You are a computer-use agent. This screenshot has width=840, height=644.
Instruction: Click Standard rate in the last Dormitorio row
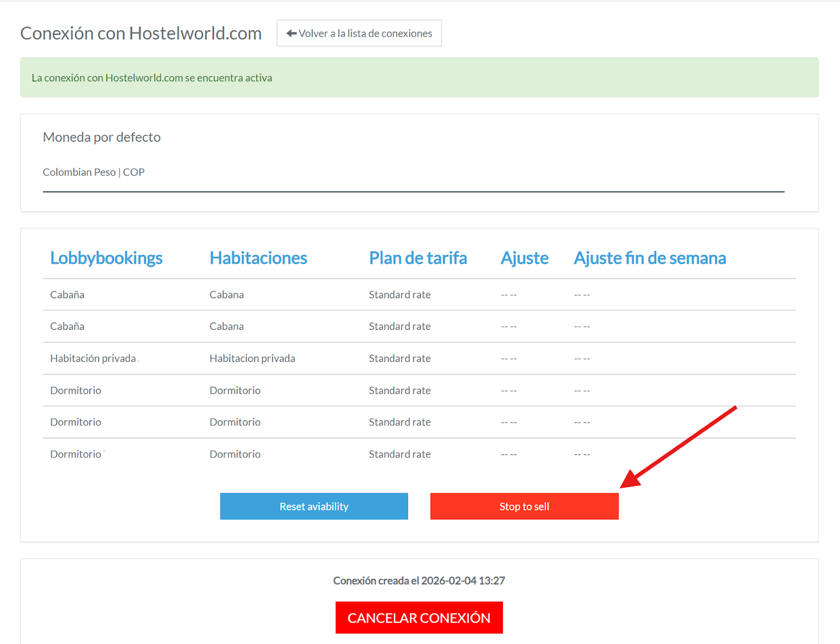click(400, 454)
